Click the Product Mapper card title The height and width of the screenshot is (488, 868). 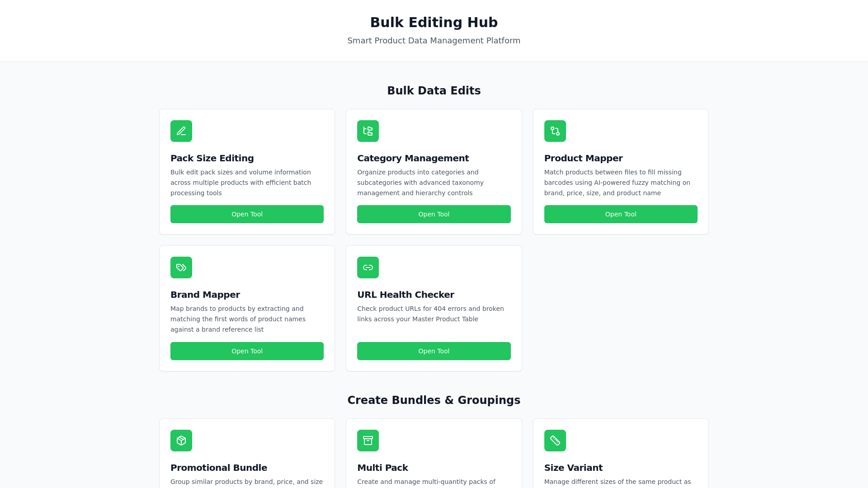pos(583,158)
